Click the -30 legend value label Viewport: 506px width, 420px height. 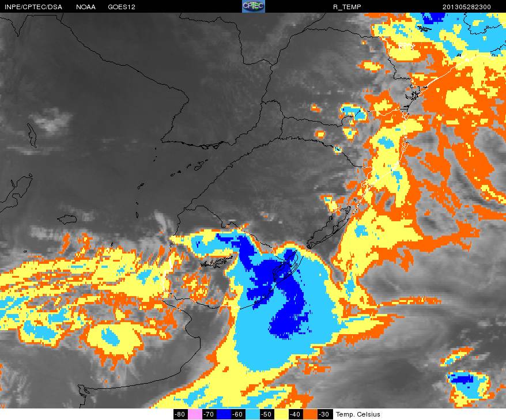(x=324, y=414)
